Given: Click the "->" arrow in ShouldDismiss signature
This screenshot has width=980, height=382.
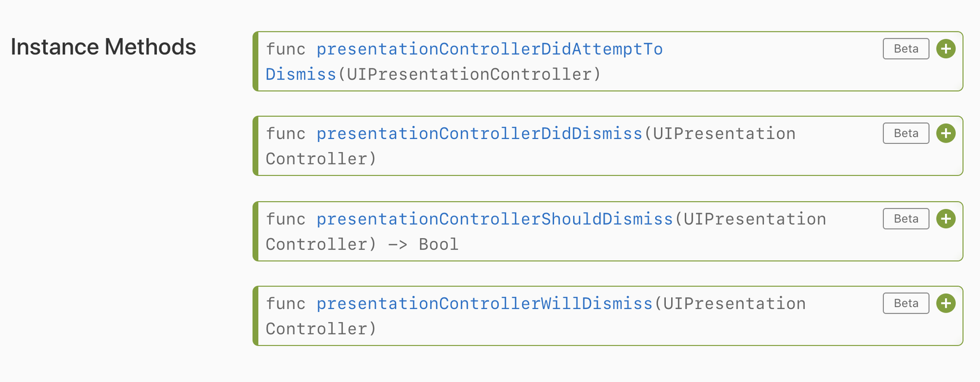Looking at the screenshot, I should tap(397, 244).
